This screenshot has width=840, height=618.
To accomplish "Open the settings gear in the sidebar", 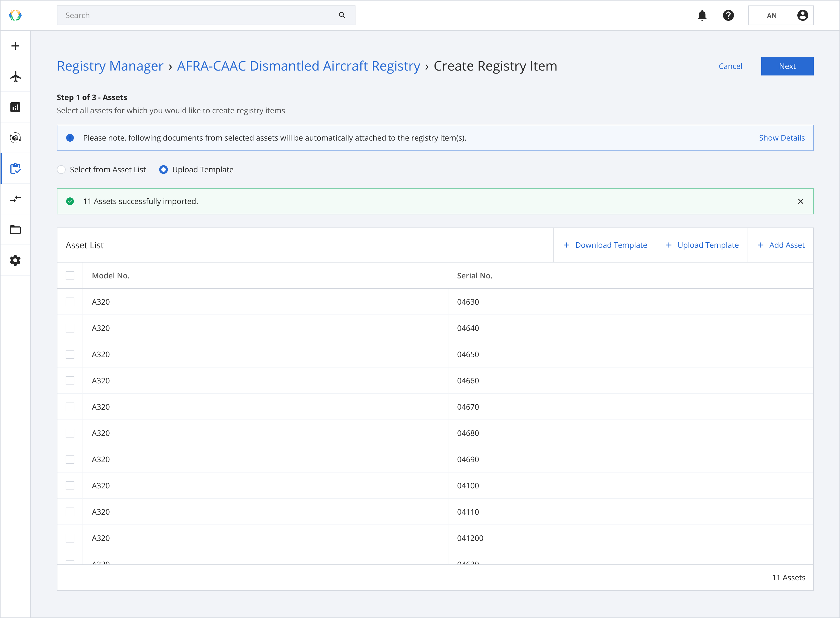I will [x=15, y=260].
